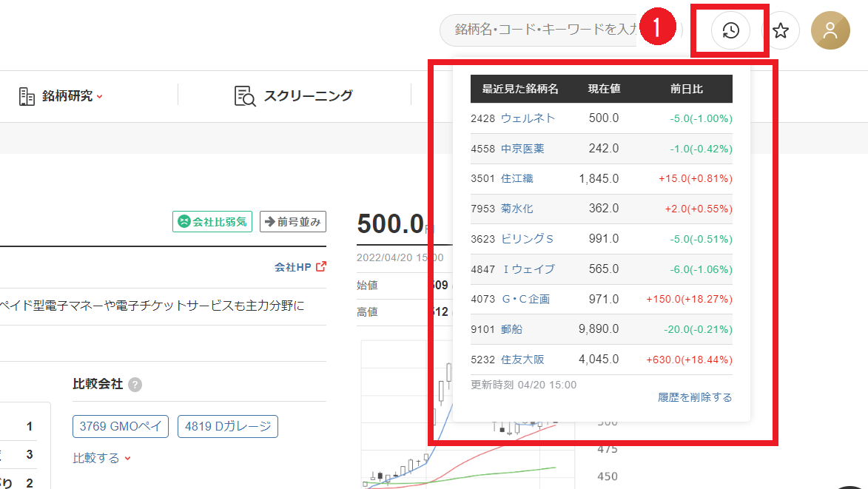The image size is (868, 489).
Task: Open 菊水化 in the history list
Action: [517, 209]
